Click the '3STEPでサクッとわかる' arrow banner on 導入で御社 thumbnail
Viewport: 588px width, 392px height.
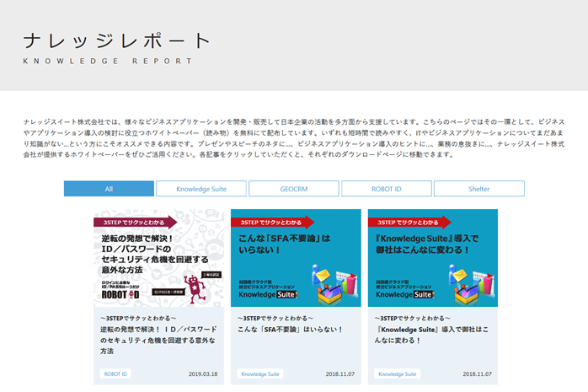tap(409, 223)
